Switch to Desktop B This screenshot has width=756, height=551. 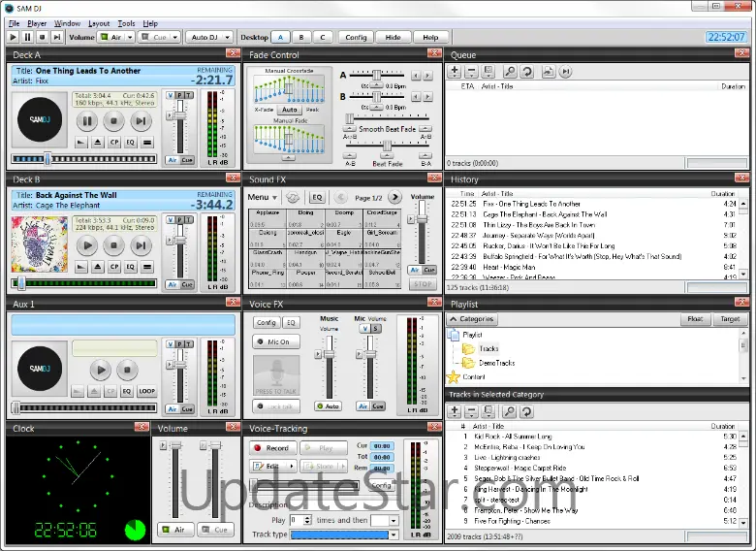tap(301, 37)
